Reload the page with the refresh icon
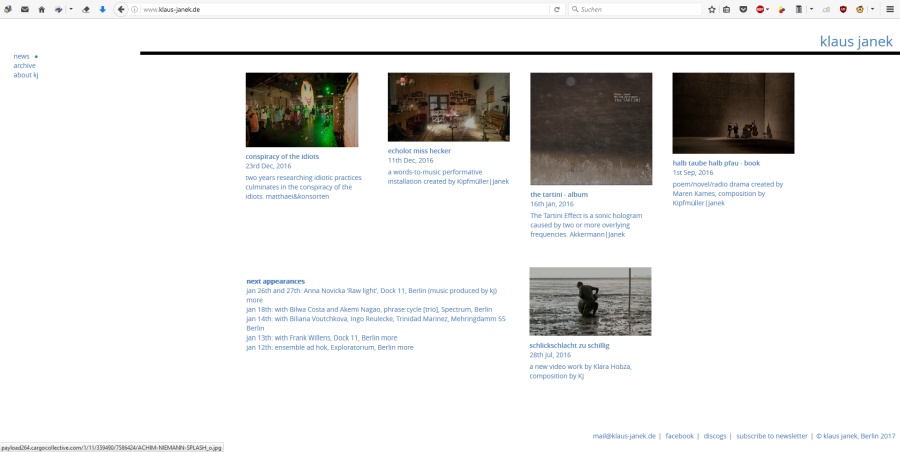 pyautogui.click(x=556, y=9)
